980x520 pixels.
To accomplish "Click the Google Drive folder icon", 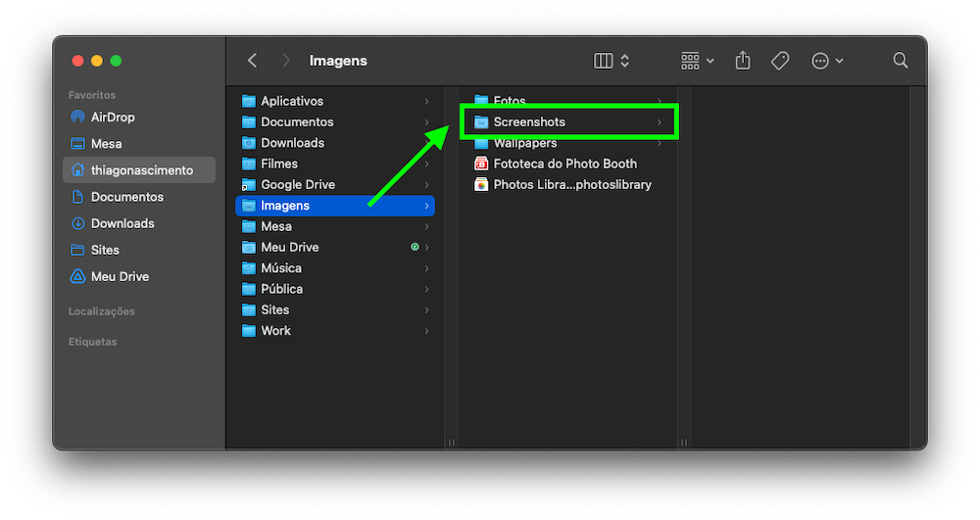I will click(249, 185).
